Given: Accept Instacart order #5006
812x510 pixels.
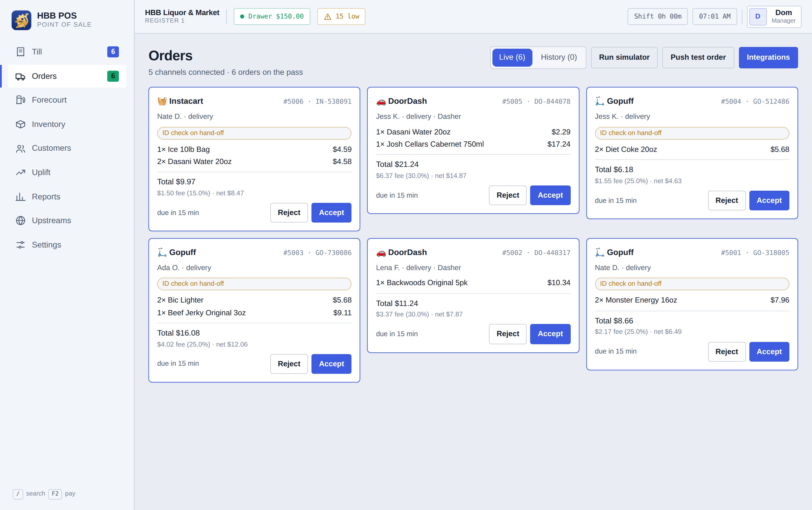Looking at the screenshot, I should pos(331,213).
